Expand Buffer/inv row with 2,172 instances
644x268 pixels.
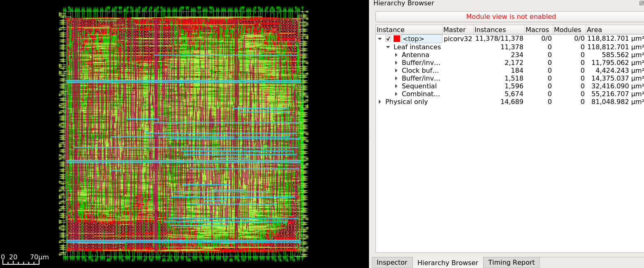396,63
